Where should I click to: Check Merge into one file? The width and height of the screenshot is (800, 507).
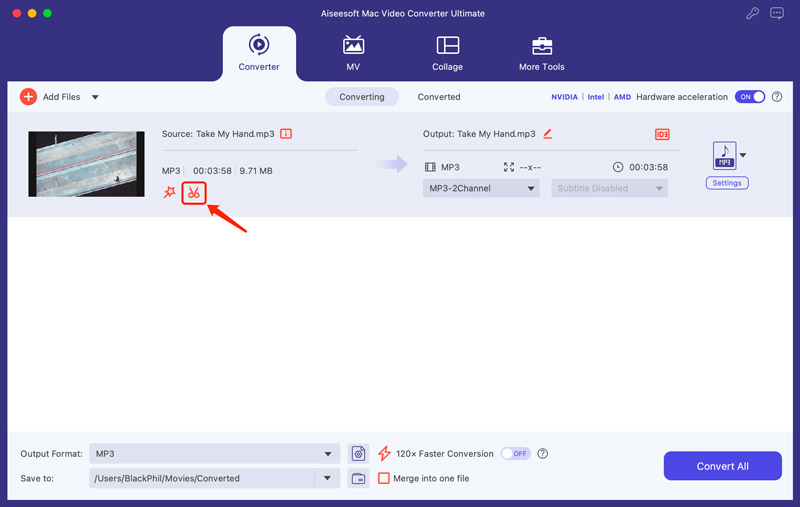tap(384, 478)
